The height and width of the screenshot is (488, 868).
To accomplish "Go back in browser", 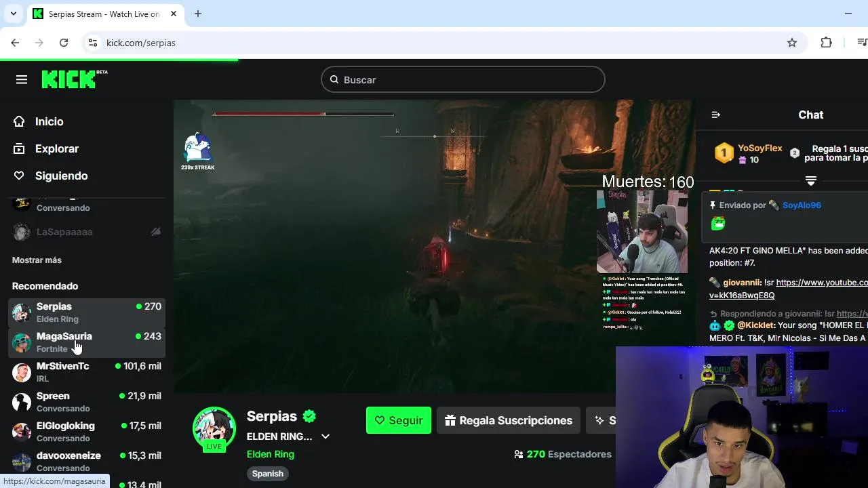I will pyautogui.click(x=15, y=43).
